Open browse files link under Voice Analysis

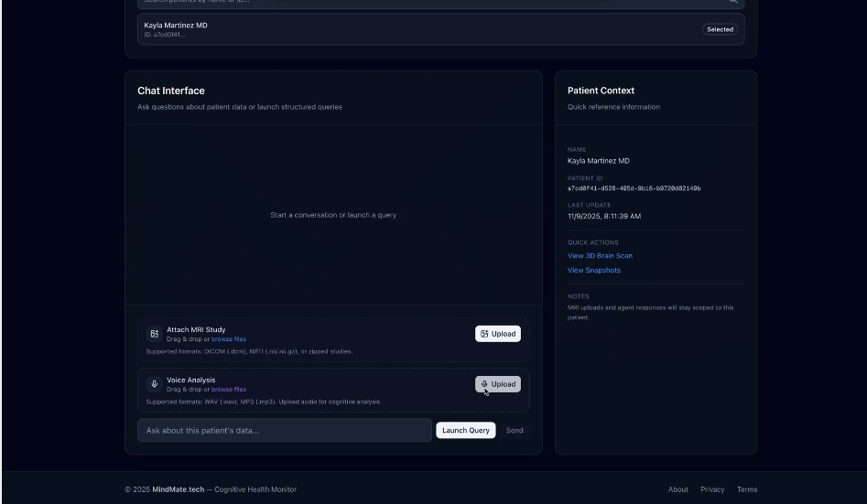pos(228,390)
